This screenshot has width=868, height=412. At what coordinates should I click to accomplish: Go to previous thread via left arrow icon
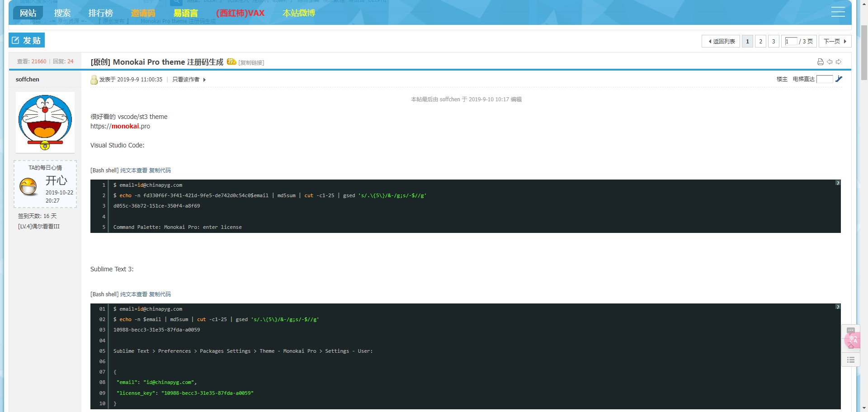(830, 62)
